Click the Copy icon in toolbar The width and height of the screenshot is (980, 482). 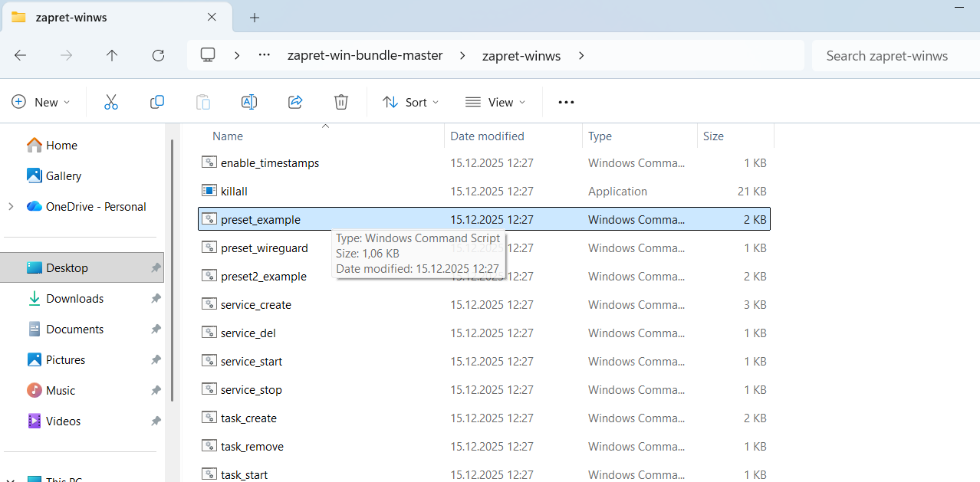pos(157,102)
